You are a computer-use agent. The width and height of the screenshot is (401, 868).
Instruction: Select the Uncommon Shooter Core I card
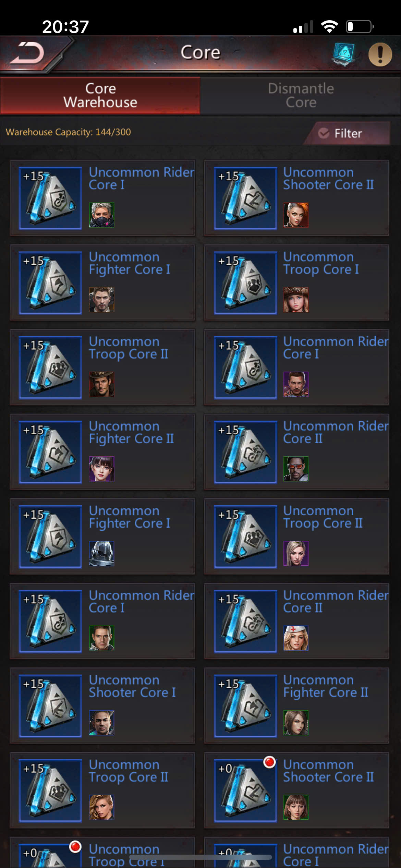[102, 706]
